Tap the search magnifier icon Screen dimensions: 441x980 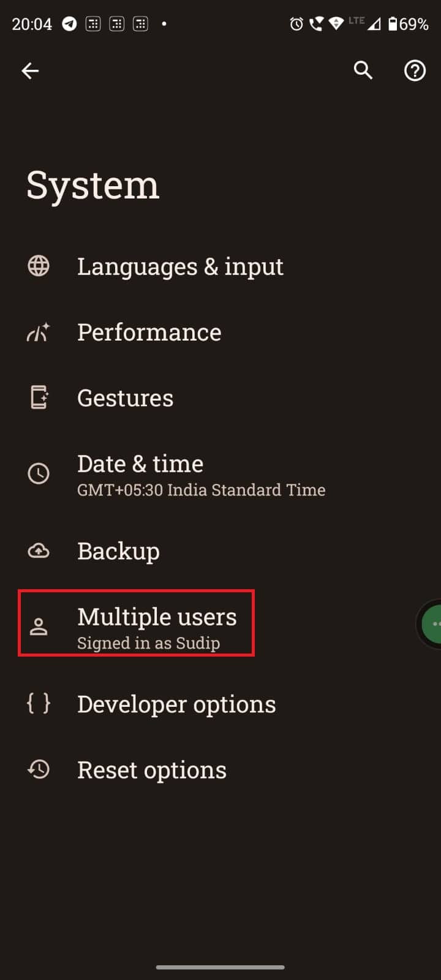[x=363, y=70]
